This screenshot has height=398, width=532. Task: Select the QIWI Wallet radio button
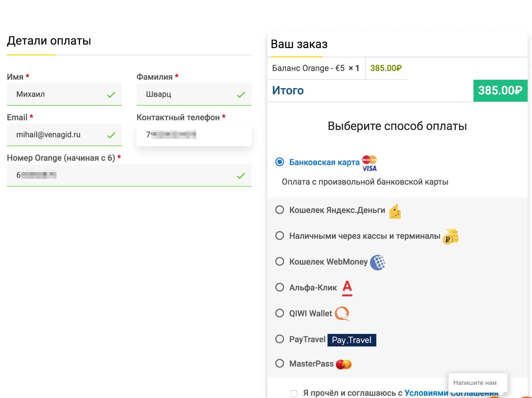point(280,313)
